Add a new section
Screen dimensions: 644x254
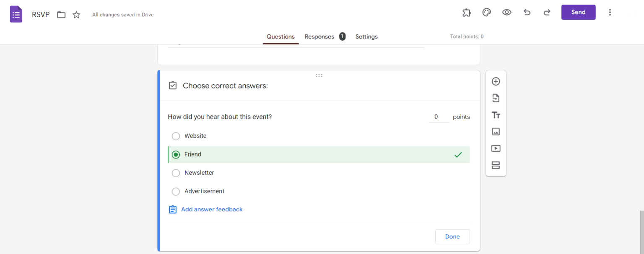pyautogui.click(x=496, y=165)
